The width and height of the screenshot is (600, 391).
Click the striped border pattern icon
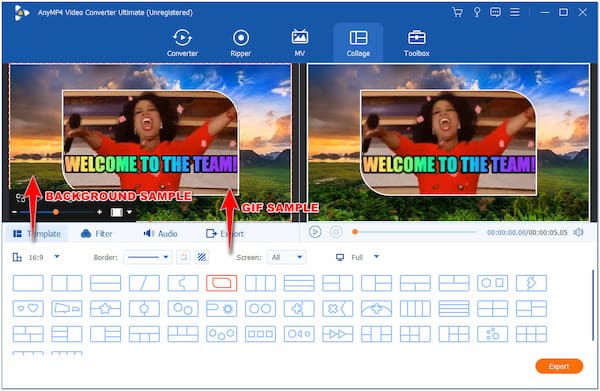[x=202, y=257]
